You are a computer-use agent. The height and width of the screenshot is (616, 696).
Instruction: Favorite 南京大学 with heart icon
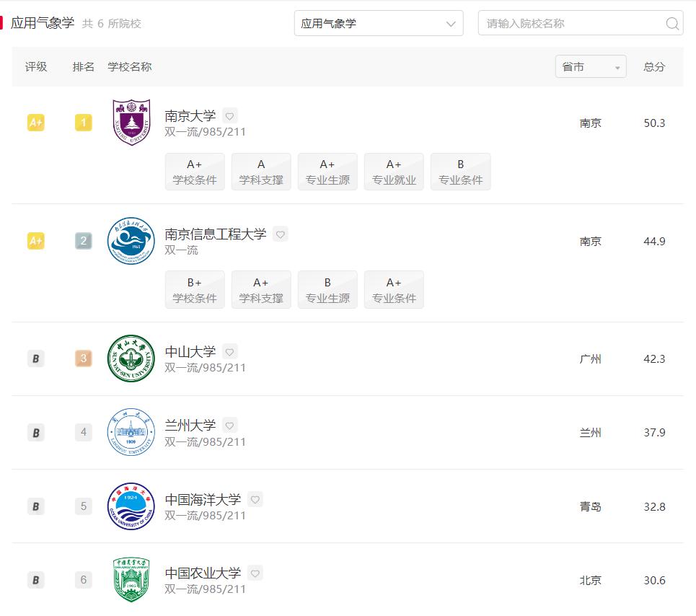(x=229, y=115)
